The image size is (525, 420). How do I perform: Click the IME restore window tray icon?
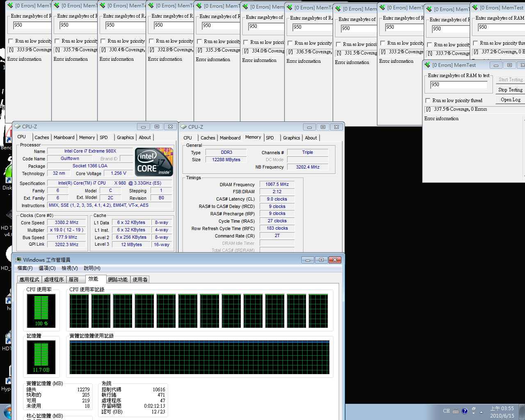point(474,409)
